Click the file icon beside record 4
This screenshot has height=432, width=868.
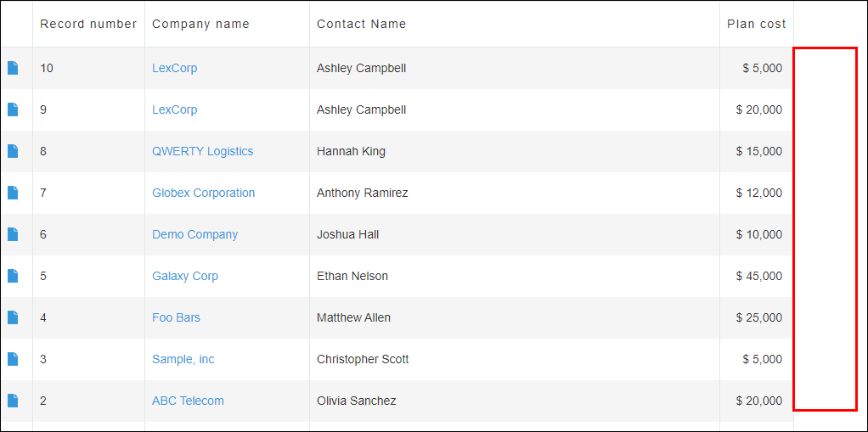[13, 317]
